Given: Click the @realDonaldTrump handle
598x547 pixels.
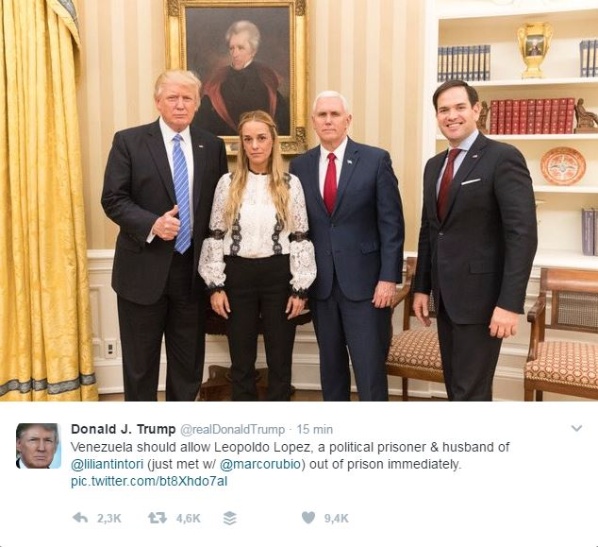Looking at the screenshot, I should (232, 430).
